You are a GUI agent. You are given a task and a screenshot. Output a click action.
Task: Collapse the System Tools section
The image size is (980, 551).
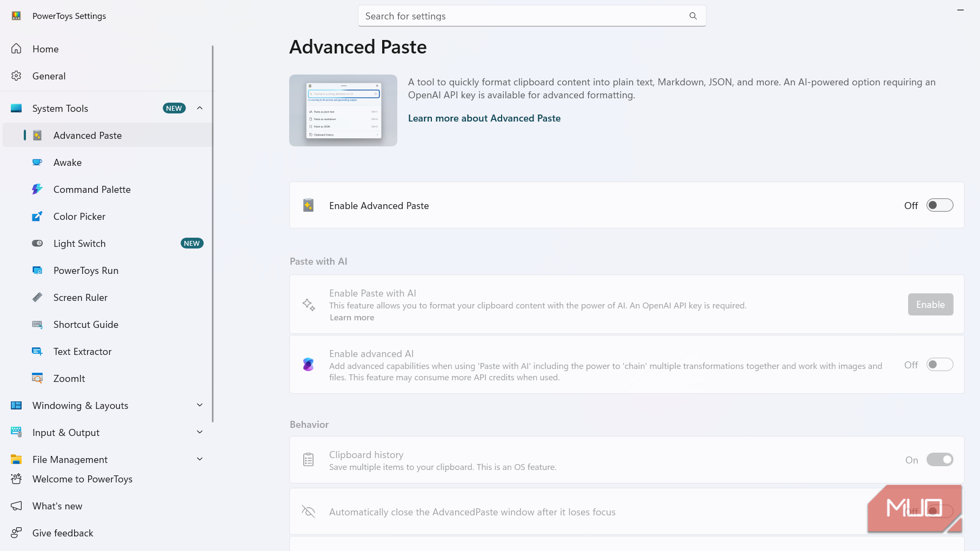(200, 108)
